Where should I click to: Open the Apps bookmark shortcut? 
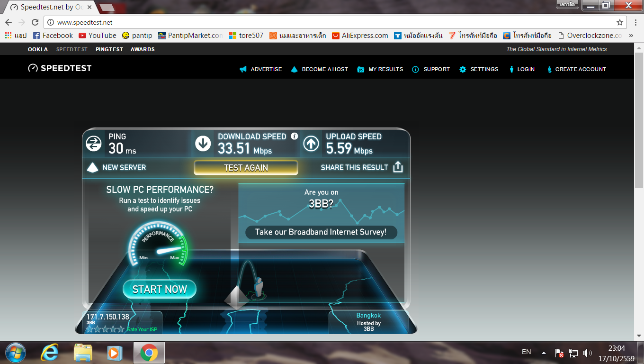coord(16,36)
